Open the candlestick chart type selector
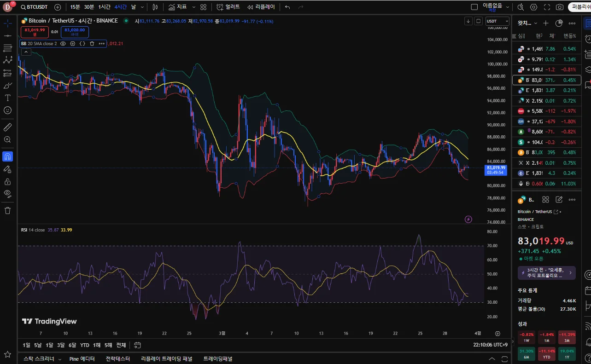This screenshot has height=364, width=591. point(155,7)
